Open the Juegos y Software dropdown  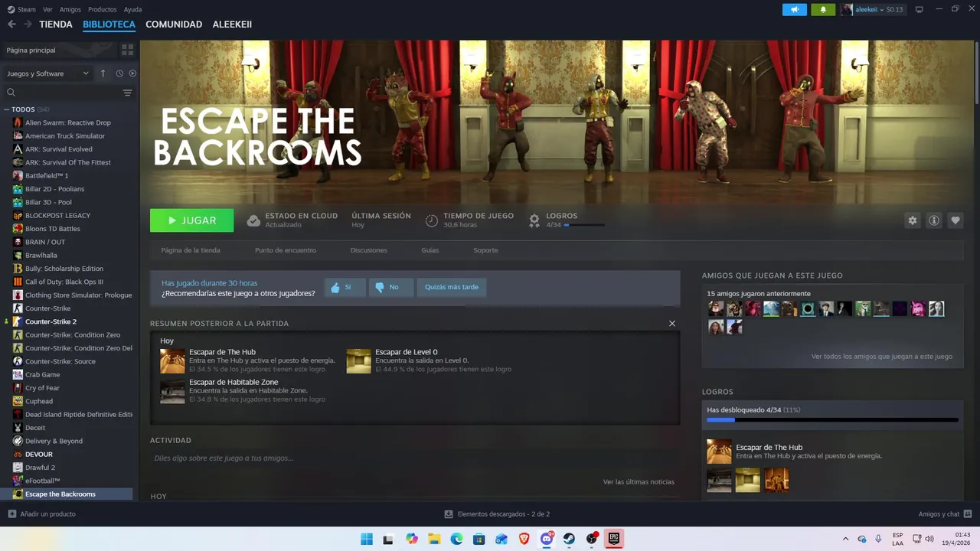pyautogui.click(x=47, y=73)
